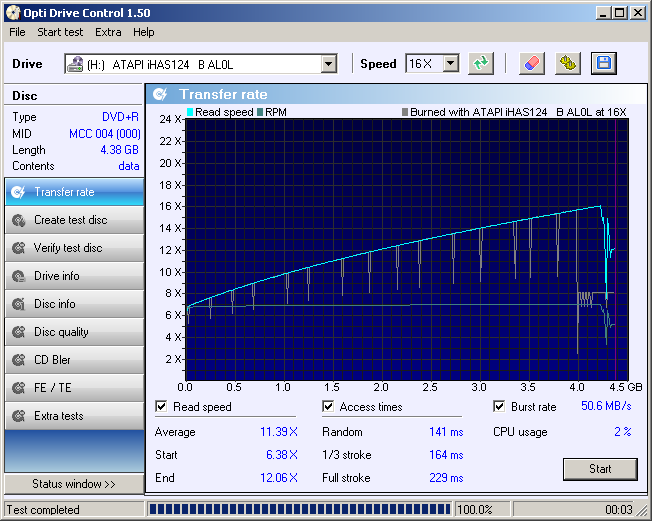This screenshot has width=652, height=521.
Task: Click the gray Burned with legend swatch
Action: pyautogui.click(x=405, y=112)
